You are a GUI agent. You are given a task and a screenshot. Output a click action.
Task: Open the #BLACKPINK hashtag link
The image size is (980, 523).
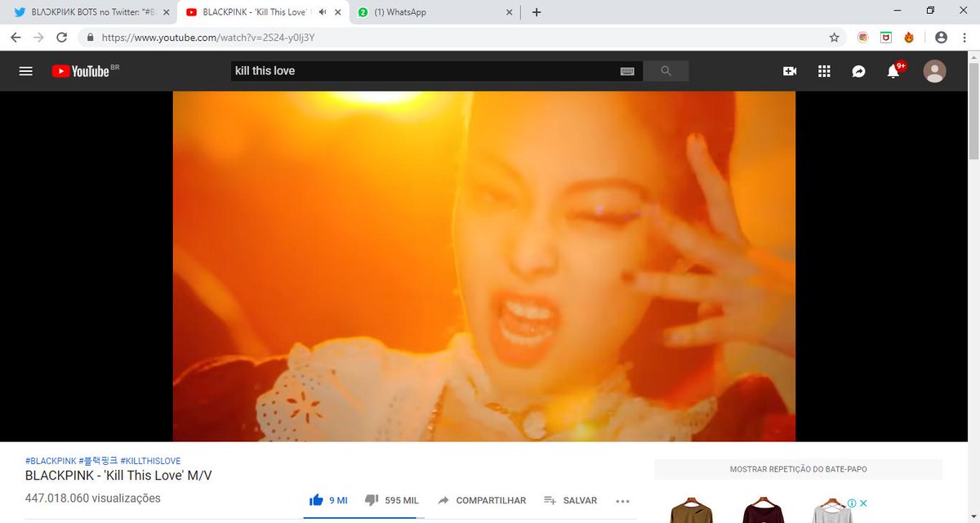click(x=51, y=461)
